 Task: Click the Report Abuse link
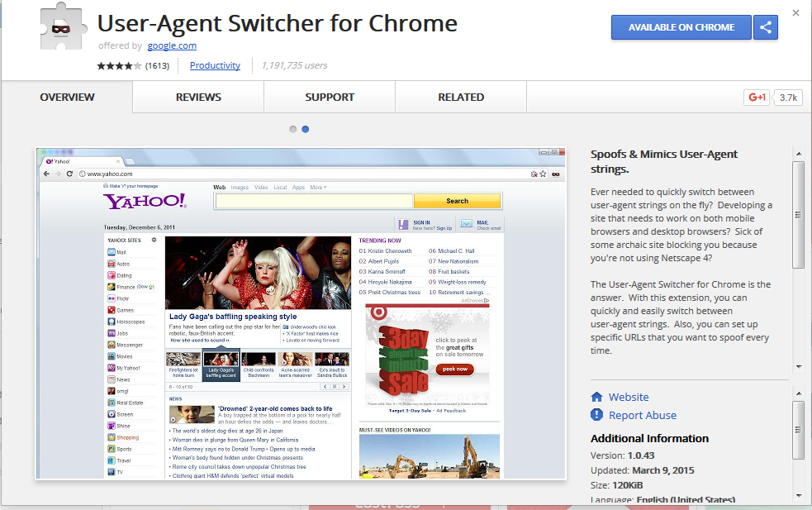[x=643, y=415]
